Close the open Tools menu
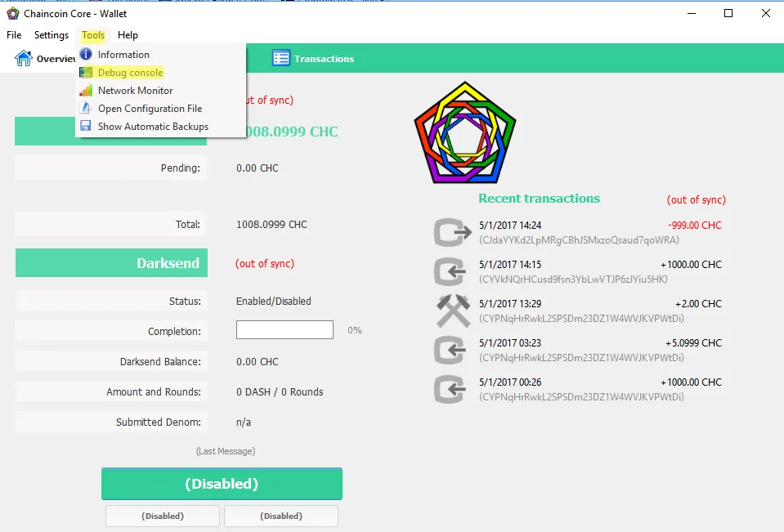The width and height of the screenshot is (784, 532). tap(93, 35)
